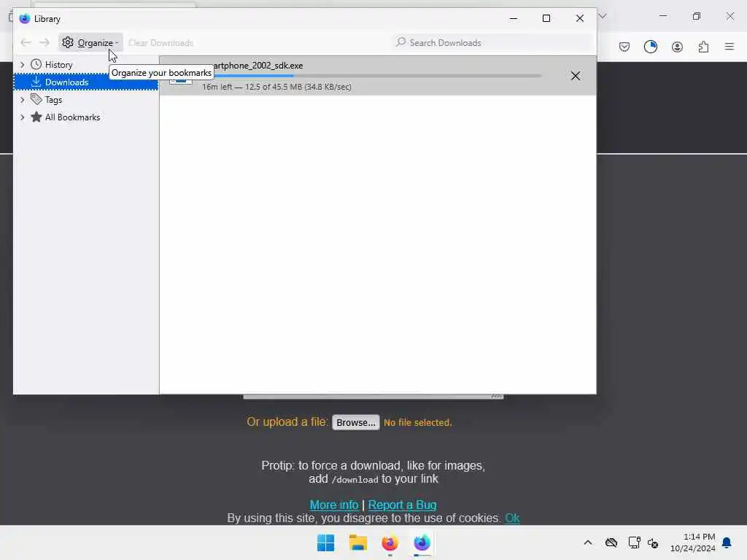Switch to Firefox Nightly in the taskbar

coord(422,542)
